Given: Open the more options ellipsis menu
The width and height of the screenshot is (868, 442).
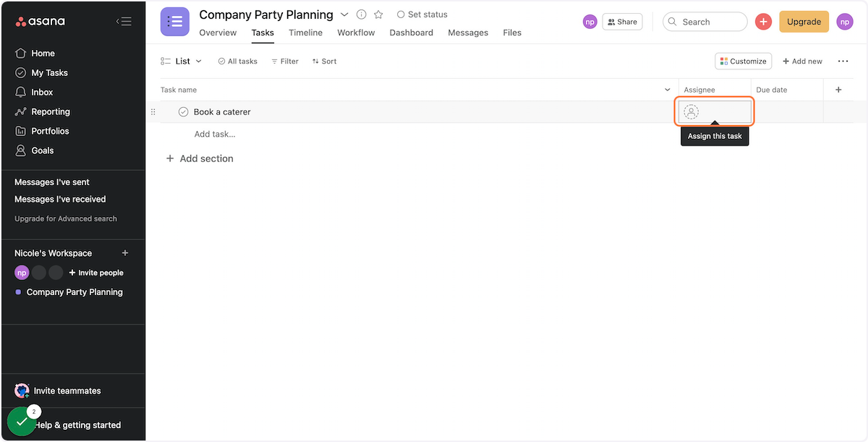Looking at the screenshot, I should pyautogui.click(x=843, y=61).
